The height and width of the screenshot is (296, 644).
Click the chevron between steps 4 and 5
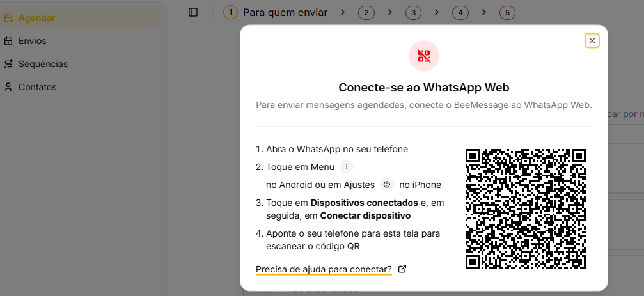pos(484,12)
